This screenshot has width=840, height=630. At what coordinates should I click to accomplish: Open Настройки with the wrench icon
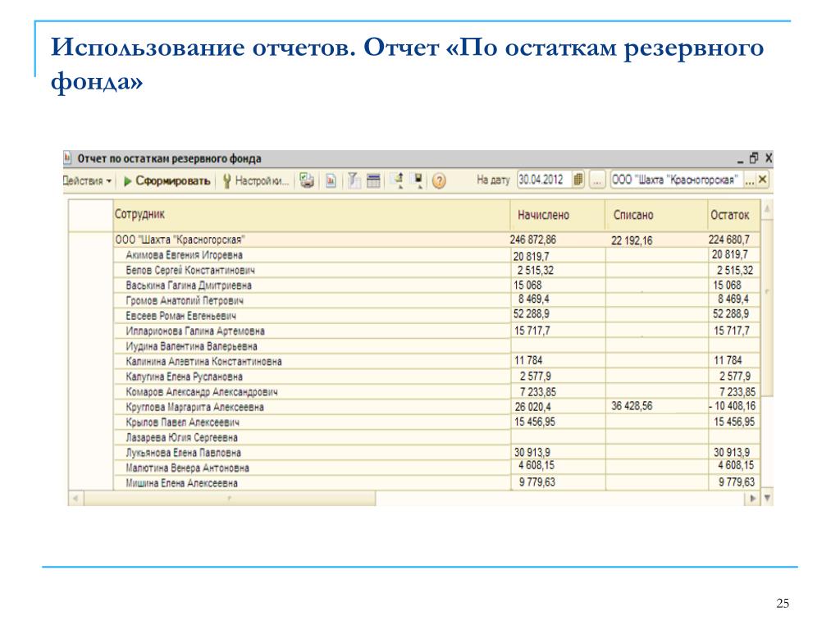coord(256,181)
